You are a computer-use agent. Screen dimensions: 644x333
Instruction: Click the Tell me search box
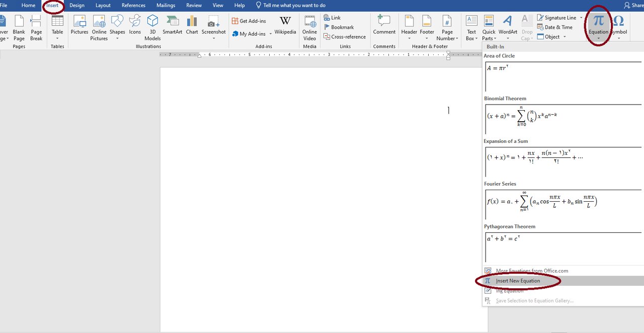click(294, 6)
